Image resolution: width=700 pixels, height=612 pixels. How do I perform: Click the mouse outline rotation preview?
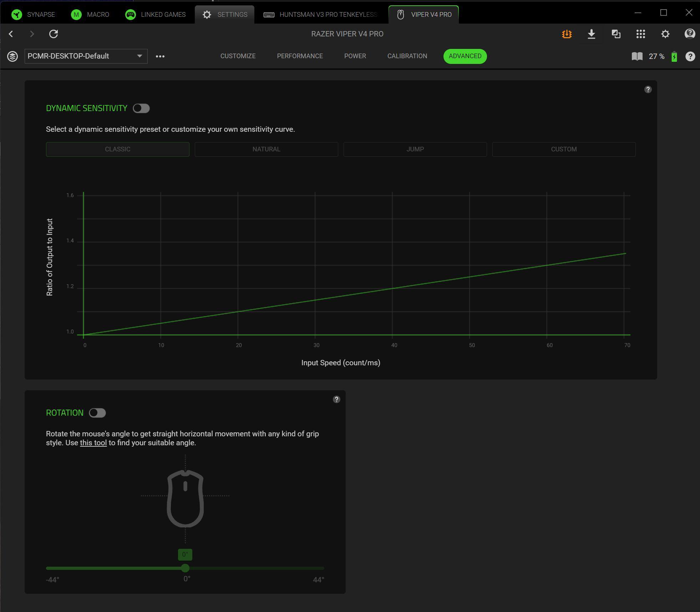click(x=185, y=498)
